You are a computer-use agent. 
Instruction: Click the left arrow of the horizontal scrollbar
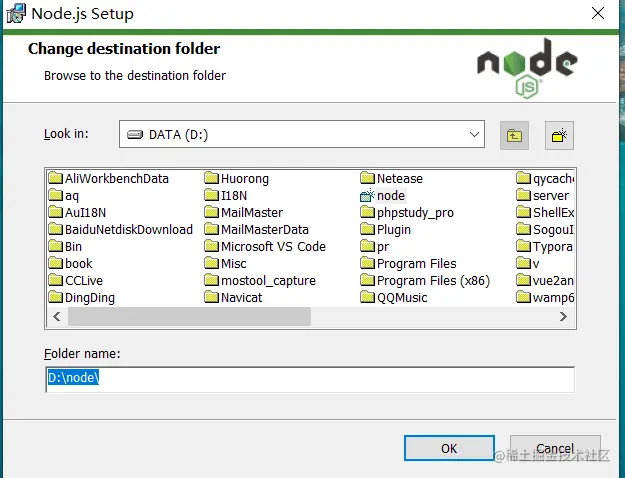pos(57,317)
